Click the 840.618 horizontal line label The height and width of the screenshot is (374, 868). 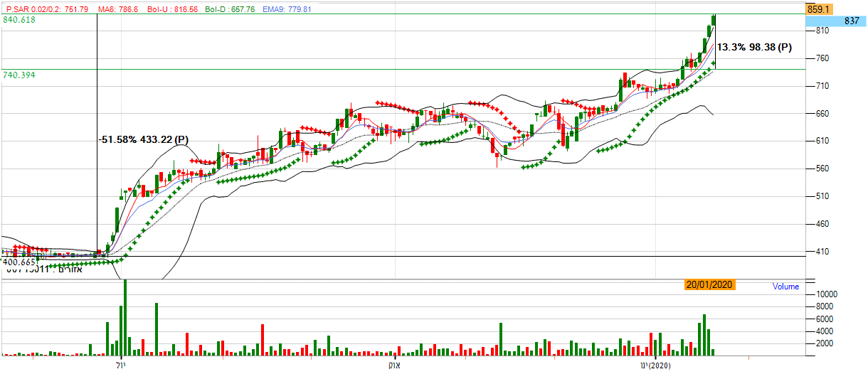19,21
